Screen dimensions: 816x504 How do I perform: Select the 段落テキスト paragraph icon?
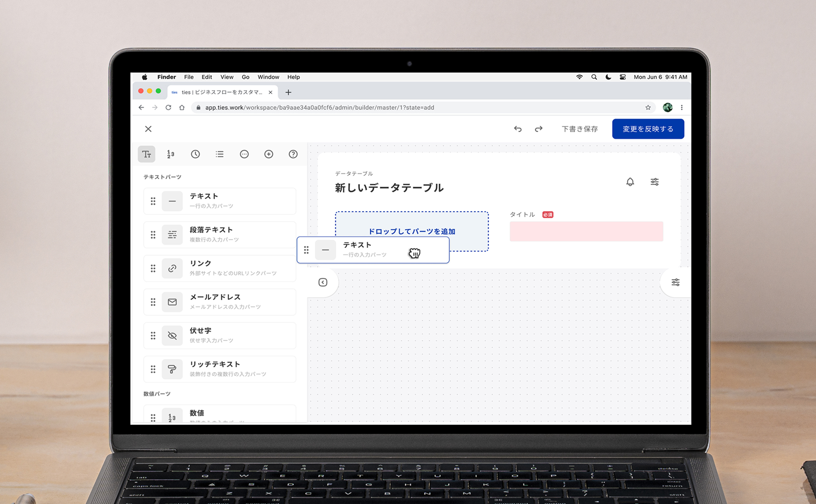172,235
